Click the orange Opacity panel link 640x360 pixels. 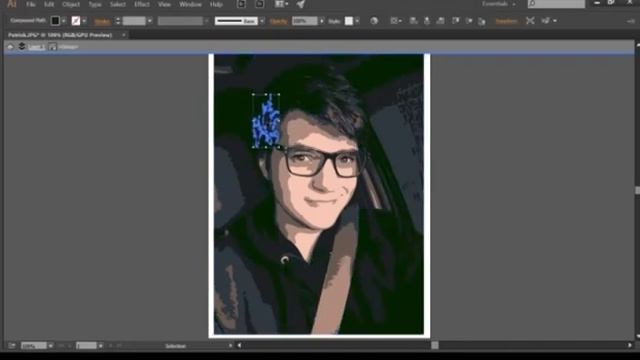tap(278, 21)
